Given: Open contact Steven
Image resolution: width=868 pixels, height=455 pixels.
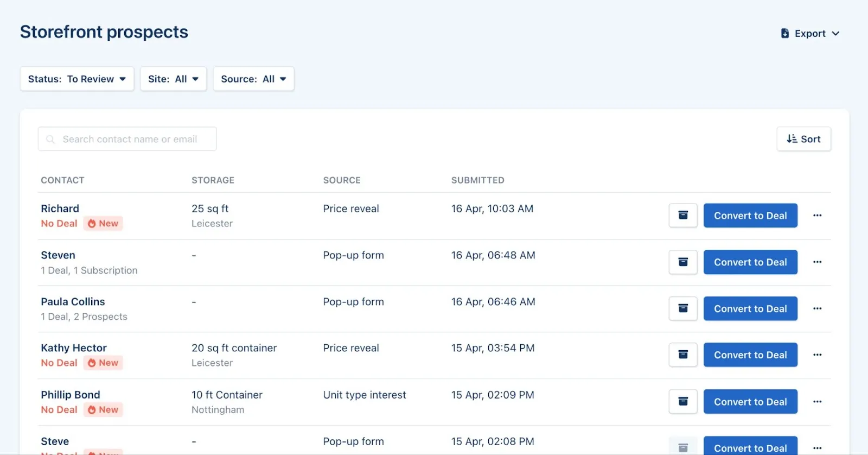Looking at the screenshot, I should pos(58,255).
